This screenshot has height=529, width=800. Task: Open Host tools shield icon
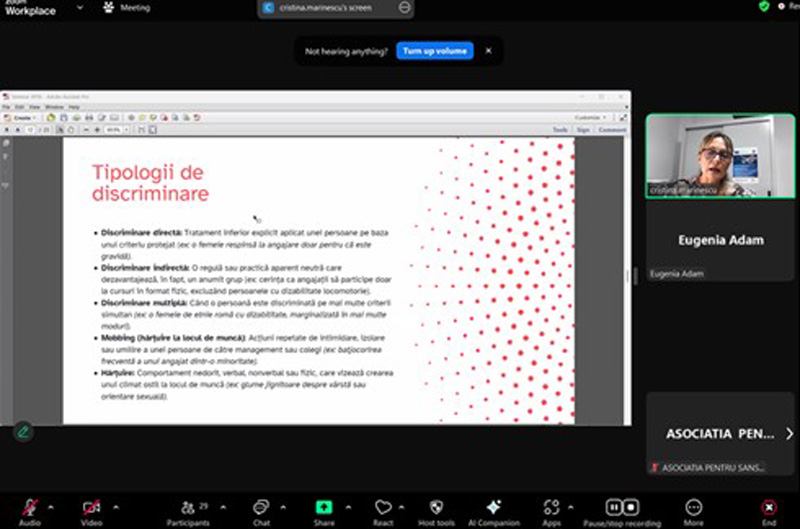[435, 508]
